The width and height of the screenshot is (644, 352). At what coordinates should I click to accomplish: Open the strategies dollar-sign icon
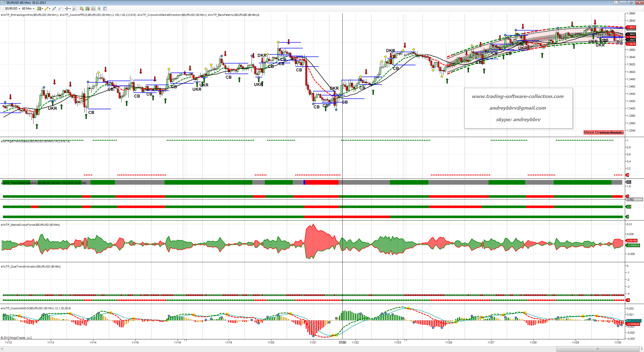[99, 9]
